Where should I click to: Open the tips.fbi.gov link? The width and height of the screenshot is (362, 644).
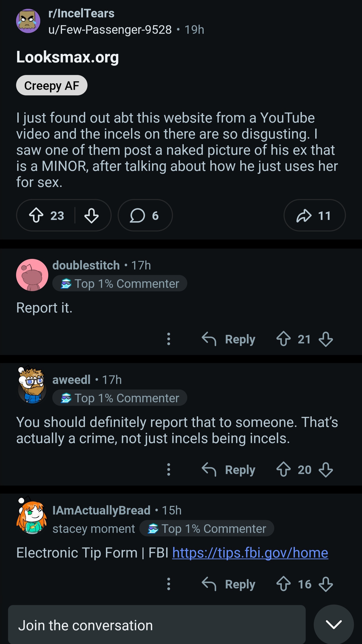pos(250,553)
